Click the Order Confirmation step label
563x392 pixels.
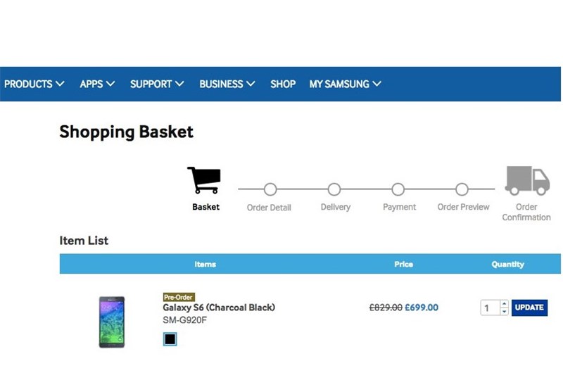click(x=526, y=212)
